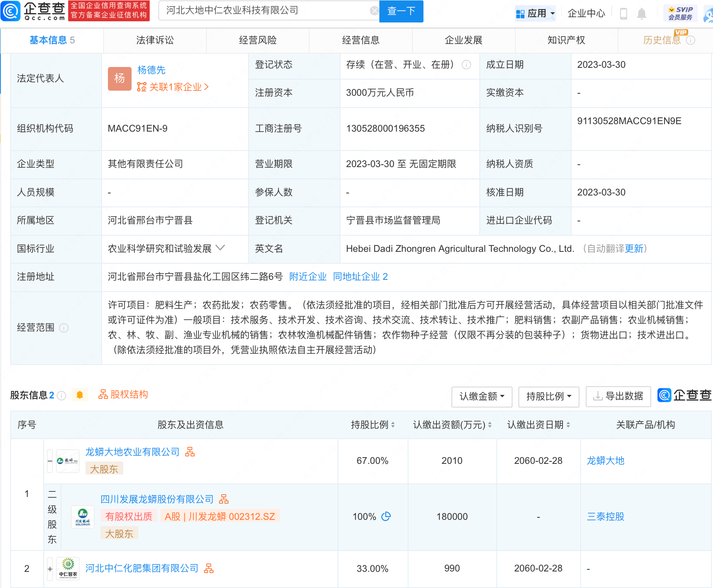The width and height of the screenshot is (713, 588).
Task: Switch to 知识产权 tab
Action: tap(566, 40)
